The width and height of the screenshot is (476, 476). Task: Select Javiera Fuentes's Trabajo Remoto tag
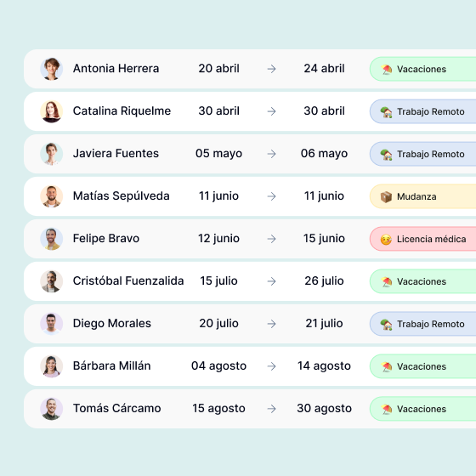[x=423, y=154]
